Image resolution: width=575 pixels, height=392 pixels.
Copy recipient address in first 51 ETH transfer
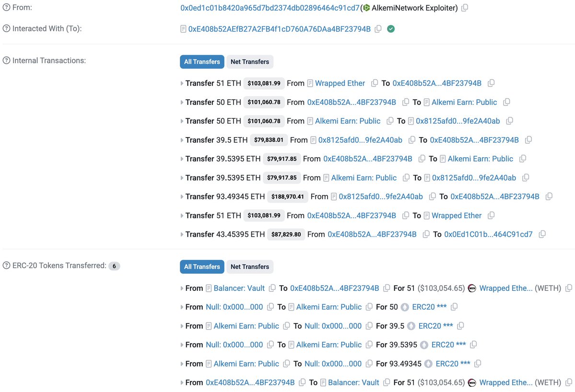coord(491,83)
